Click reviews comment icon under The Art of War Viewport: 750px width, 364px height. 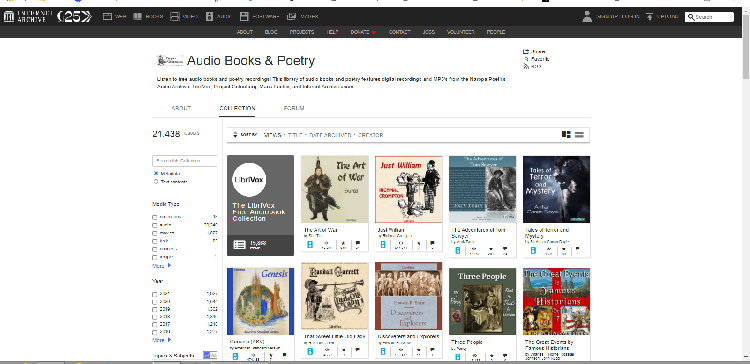357,243
